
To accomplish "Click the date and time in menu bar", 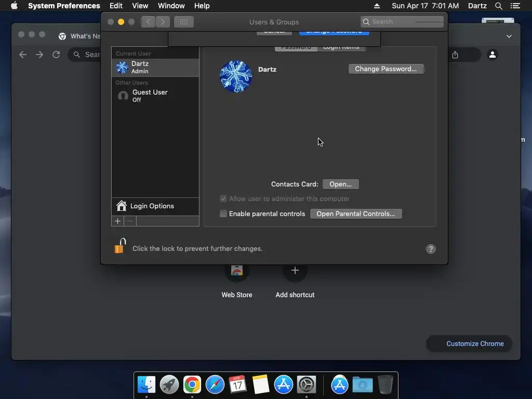I will point(425,6).
